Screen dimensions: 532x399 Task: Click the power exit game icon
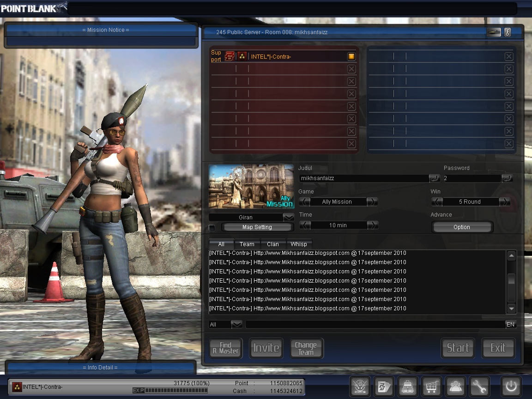pyautogui.click(x=511, y=386)
